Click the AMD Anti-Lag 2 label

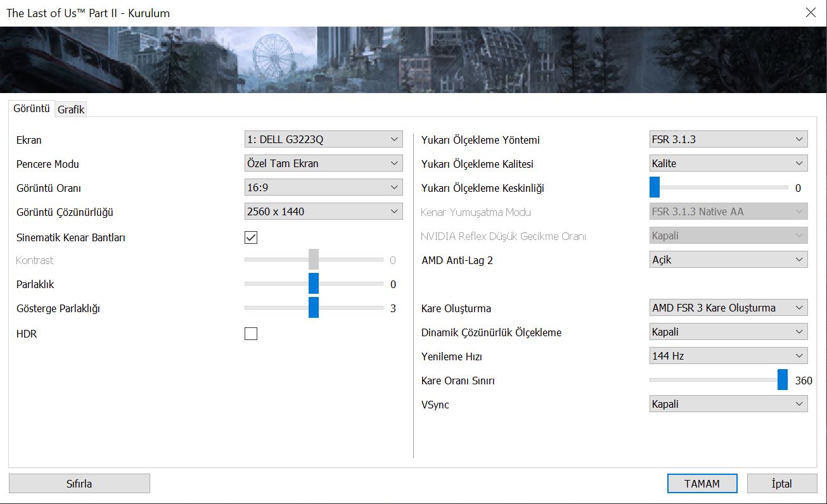tap(457, 260)
